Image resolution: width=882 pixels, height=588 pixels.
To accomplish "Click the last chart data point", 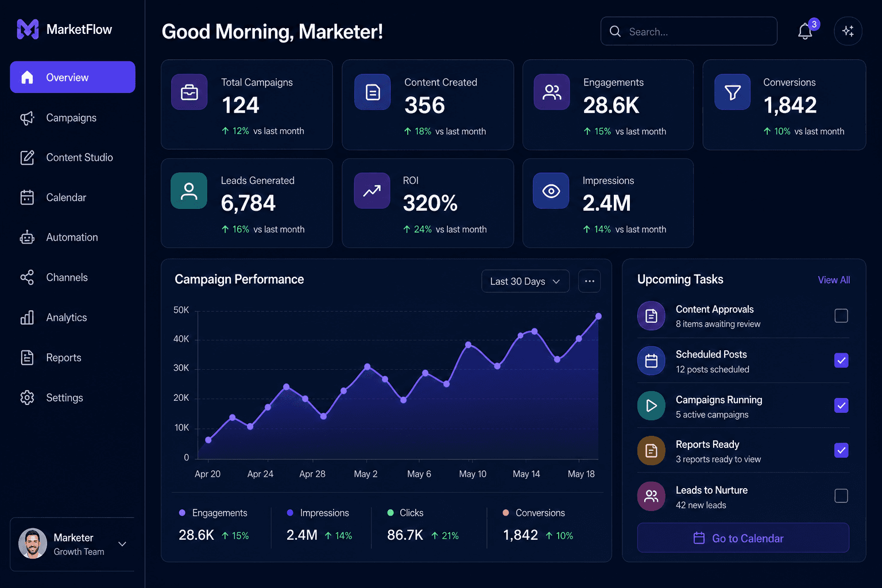I will click(598, 316).
